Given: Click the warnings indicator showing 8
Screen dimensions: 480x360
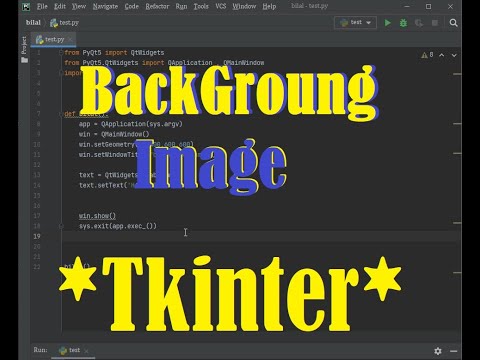Looking at the screenshot, I should click(x=427, y=55).
